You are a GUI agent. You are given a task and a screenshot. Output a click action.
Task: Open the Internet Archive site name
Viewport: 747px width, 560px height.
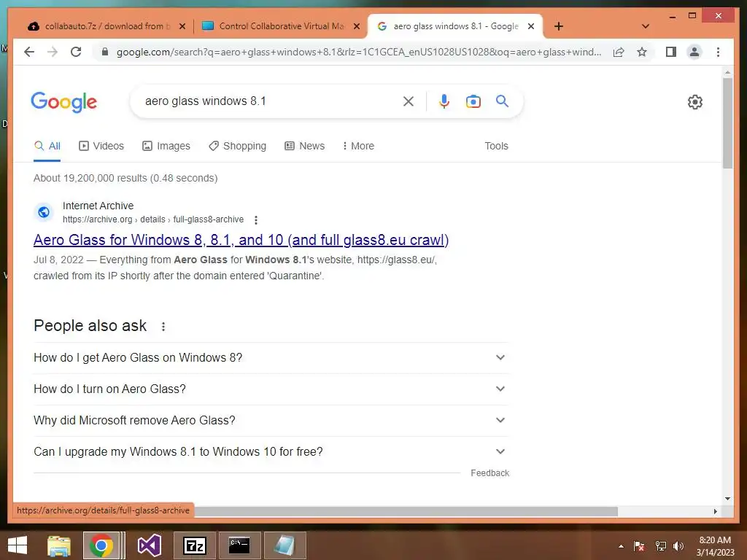pos(98,206)
